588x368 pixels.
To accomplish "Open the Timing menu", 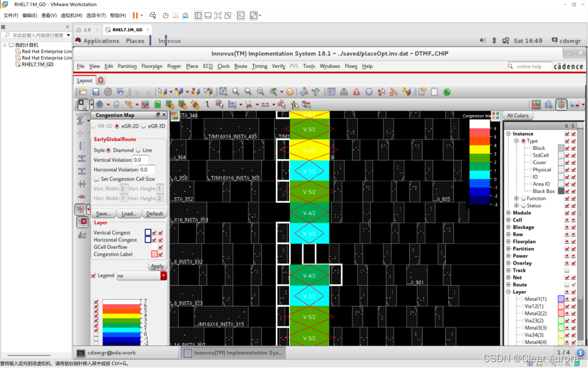I will (260, 66).
